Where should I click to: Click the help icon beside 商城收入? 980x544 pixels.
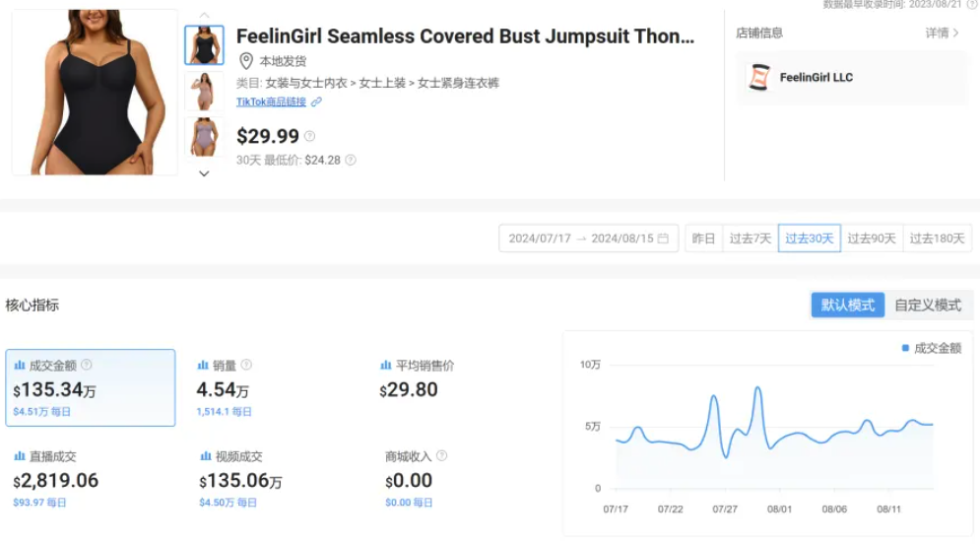tap(441, 456)
